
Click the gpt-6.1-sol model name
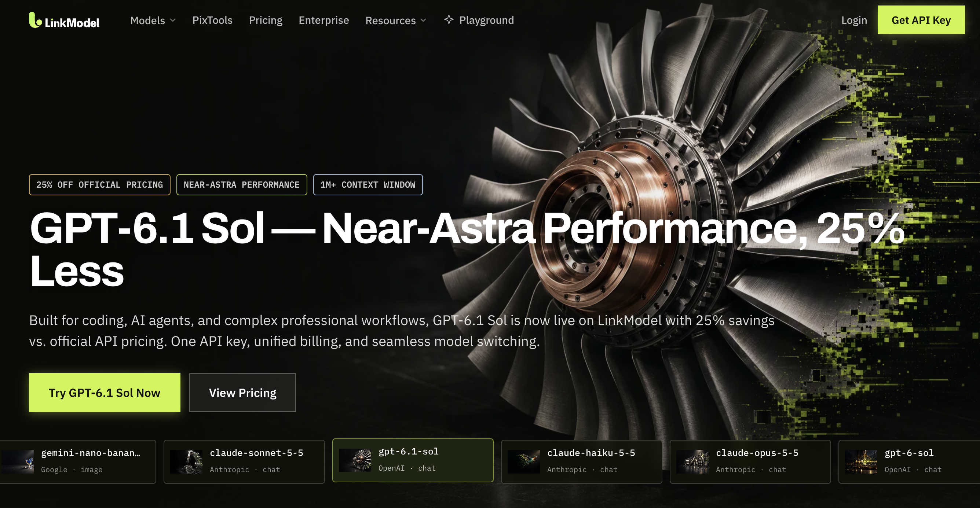(x=408, y=451)
